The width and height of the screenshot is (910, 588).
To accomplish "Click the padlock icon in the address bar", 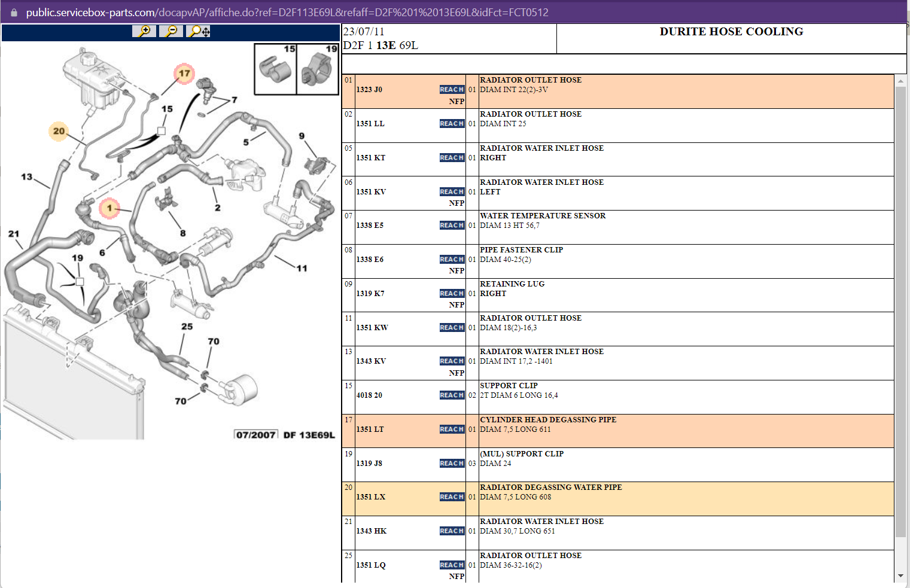I will click(x=14, y=12).
